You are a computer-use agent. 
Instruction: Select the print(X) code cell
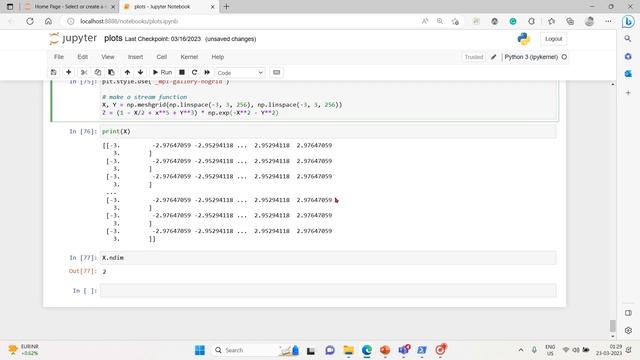[x=328, y=131]
